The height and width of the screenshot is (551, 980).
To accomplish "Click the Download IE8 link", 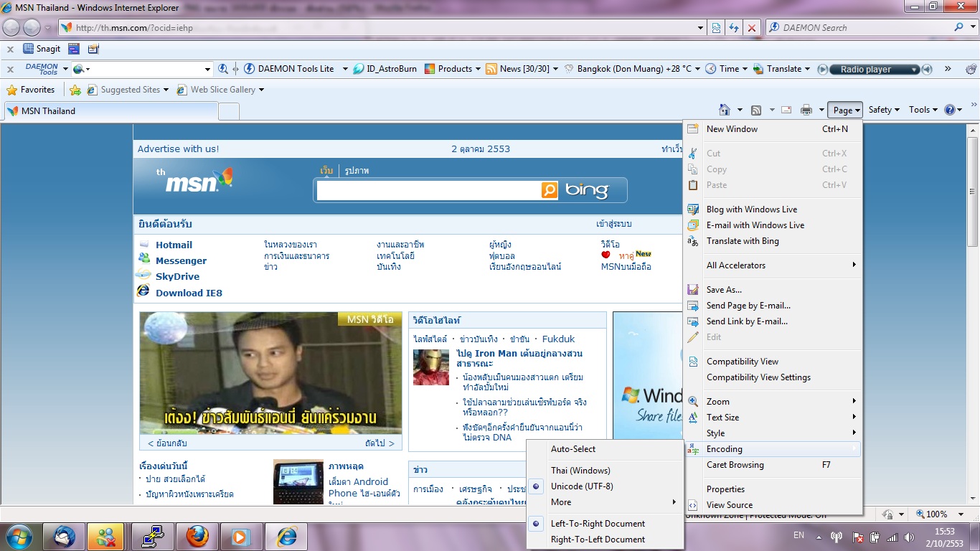I will click(x=189, y=293).
